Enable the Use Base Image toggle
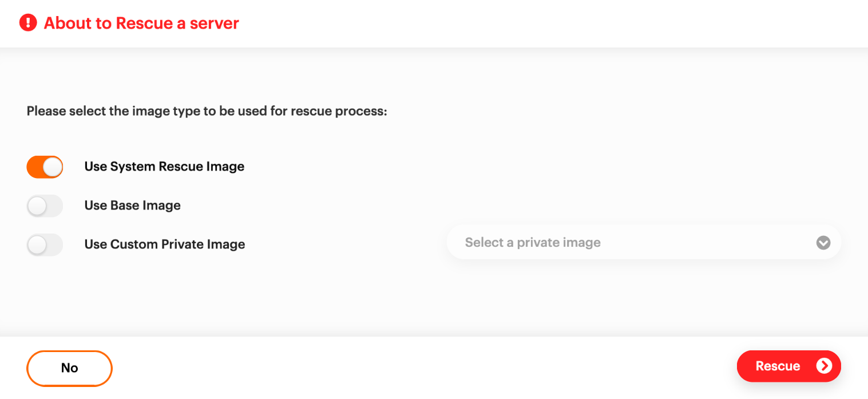Screen dimensions: 868x399 click(45, 206)
